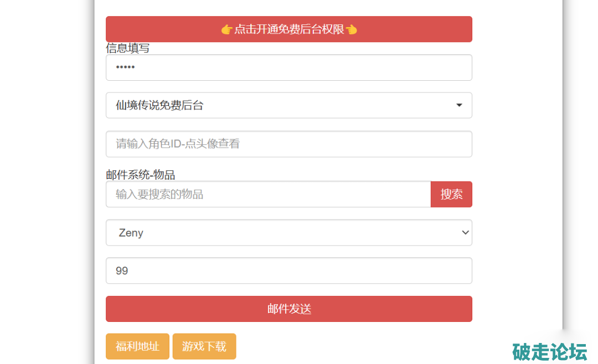Click the 破走论坛 watermark logo
598x364 pixels.
point(549,352)
